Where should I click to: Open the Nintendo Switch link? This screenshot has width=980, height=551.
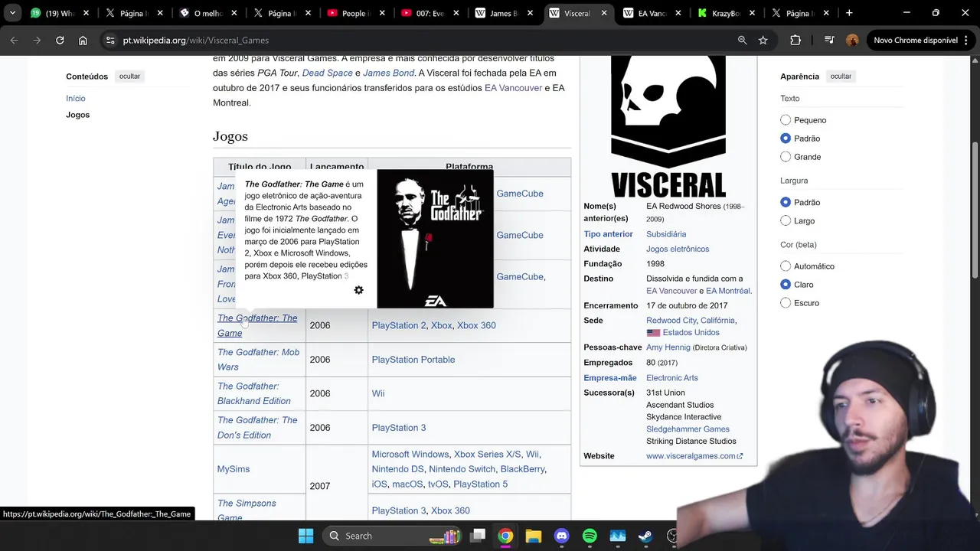462,469
